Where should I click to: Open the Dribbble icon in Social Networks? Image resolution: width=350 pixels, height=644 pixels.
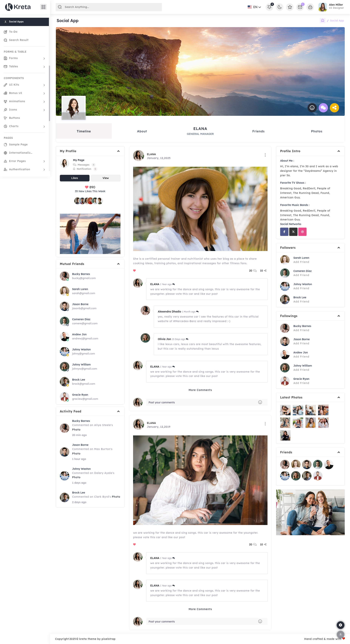302,232
